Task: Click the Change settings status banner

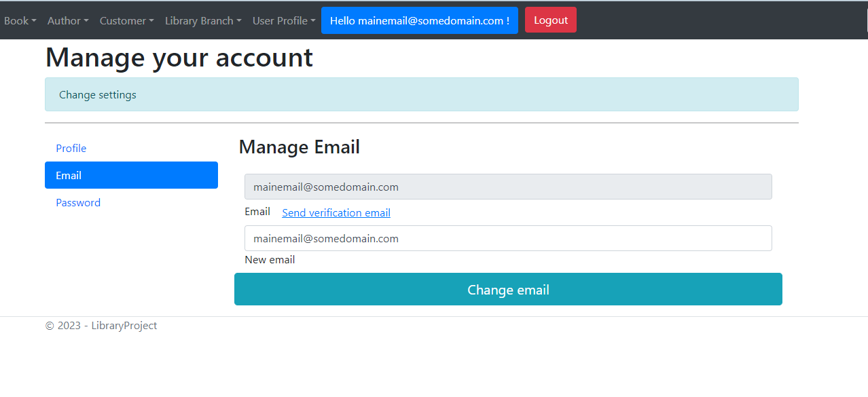Action: point(421,94)
